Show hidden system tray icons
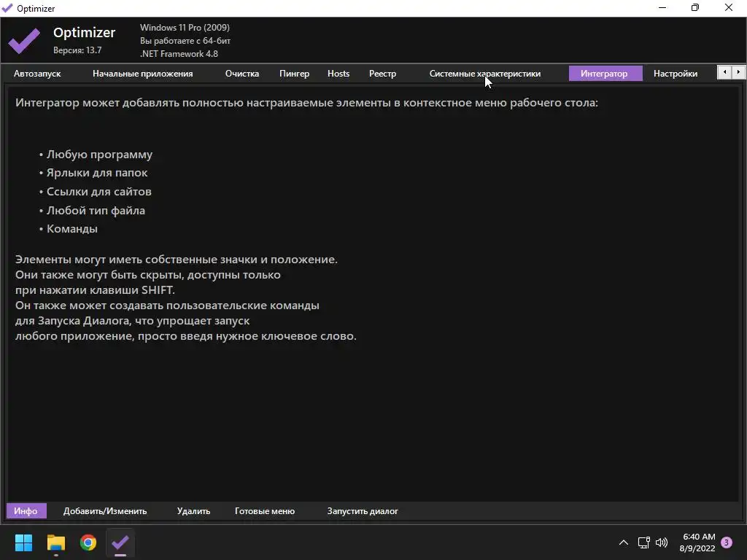747x560 pixels. pyautogui.click(x=623, y=542)
